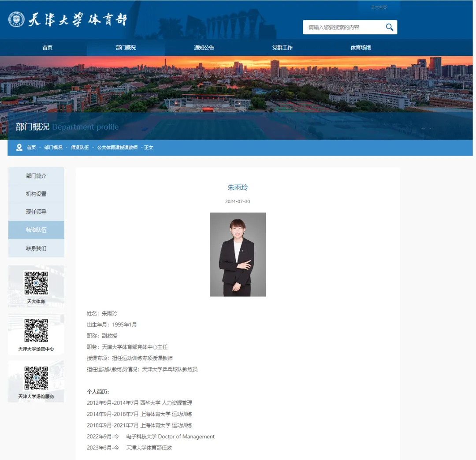Image resolution: width=476 pixels, height=460 pixels.
Task: Open 机构设置 in the sidebar menu
Action: pyautogui.click(x=36, y=193)
